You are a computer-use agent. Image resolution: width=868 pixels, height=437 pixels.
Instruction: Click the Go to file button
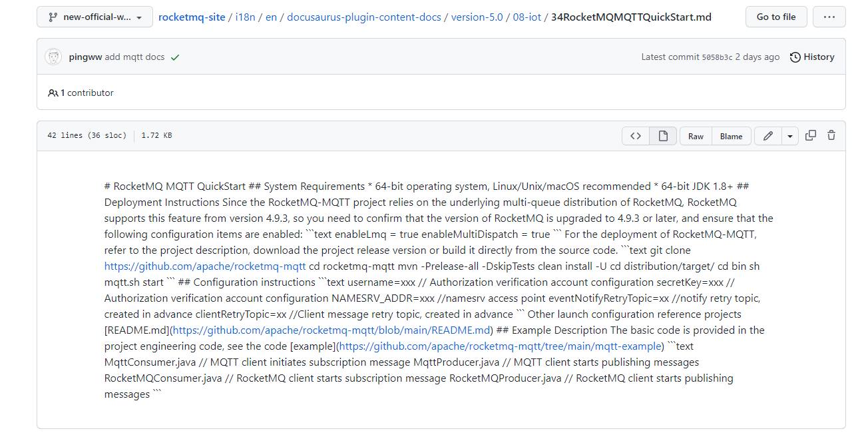click(x=776, y=17)
